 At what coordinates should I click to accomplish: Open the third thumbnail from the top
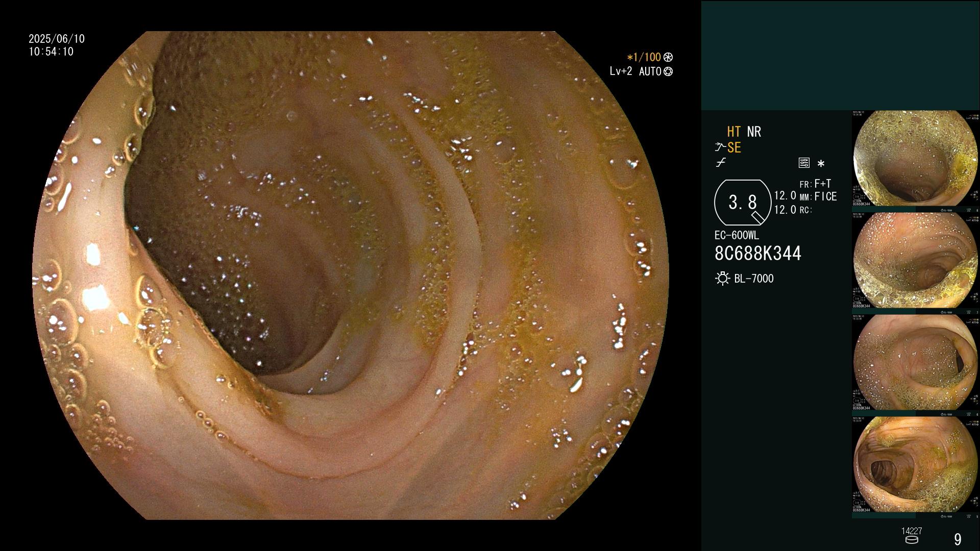[x=916, y=363]
